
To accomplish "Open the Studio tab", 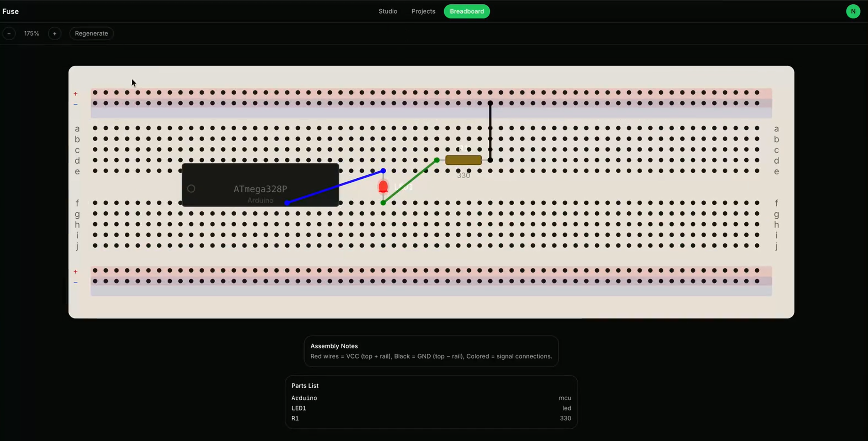I will coord(388,11).
